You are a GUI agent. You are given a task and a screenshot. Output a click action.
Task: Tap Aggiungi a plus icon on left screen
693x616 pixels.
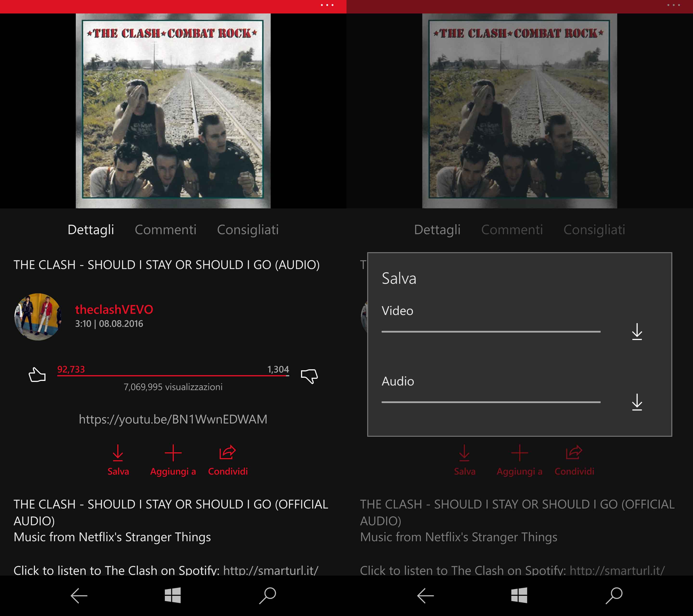tap(173, 453)
